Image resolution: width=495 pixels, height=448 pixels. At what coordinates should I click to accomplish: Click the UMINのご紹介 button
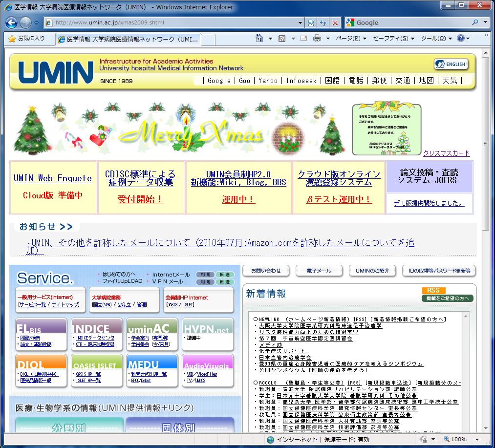[x=372, y=271]
